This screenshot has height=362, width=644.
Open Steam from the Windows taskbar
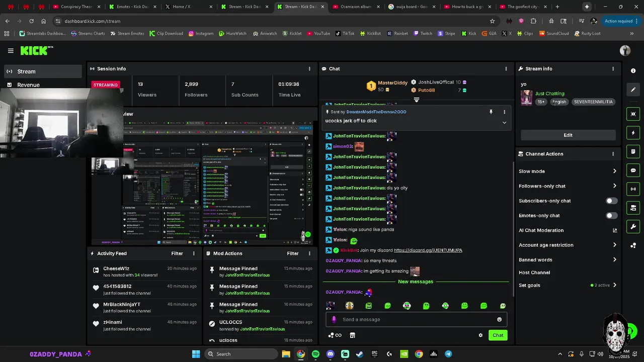[x=360, y=354]
